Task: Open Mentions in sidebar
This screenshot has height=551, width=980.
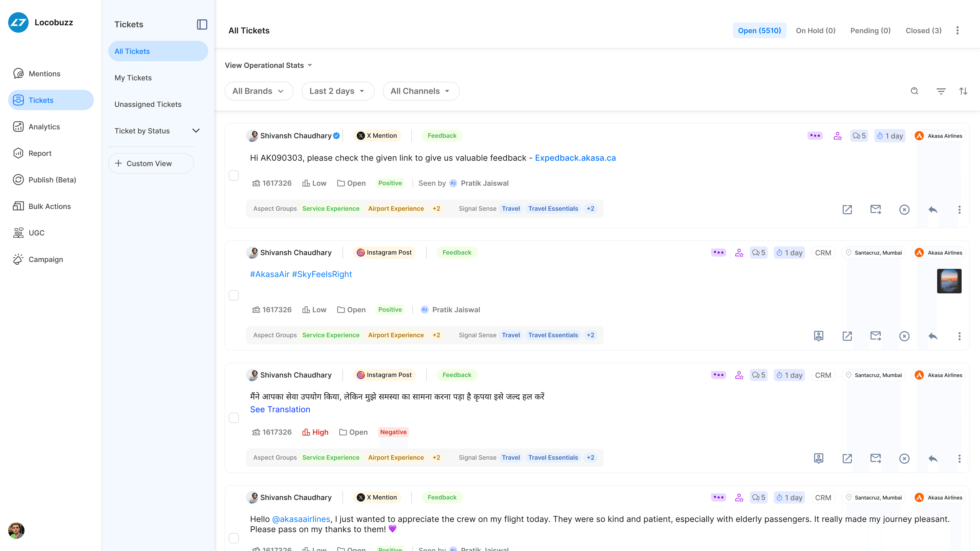Action: pyautogui.click(x=51, y=74)
